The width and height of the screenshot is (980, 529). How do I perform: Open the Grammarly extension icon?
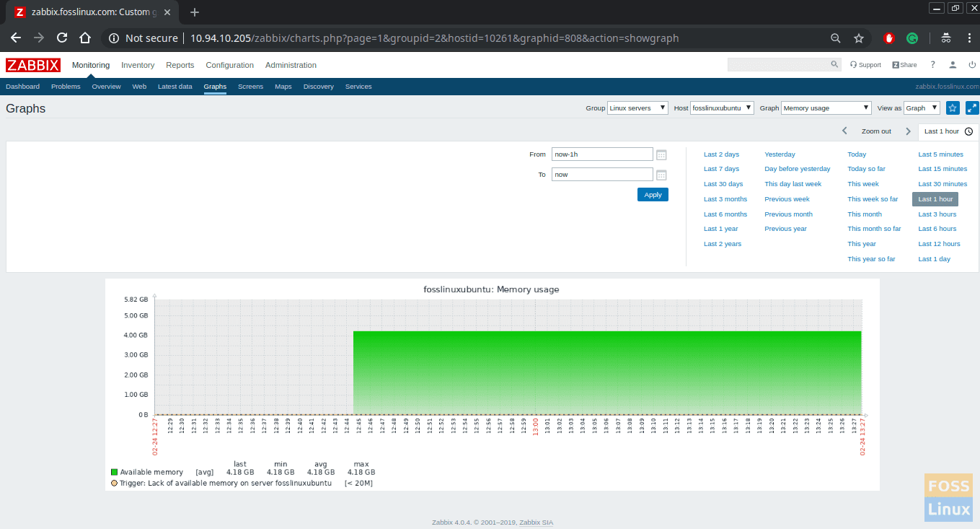click(912, 38)
